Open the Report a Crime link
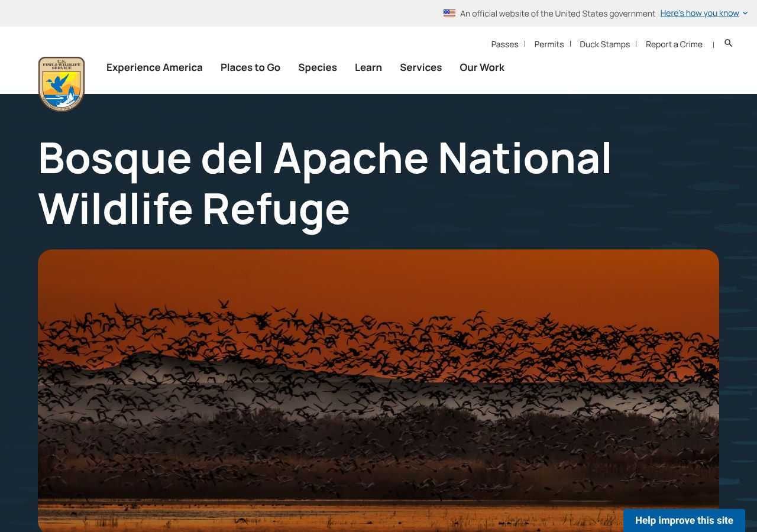757x532 pixels. pos(674,44)
